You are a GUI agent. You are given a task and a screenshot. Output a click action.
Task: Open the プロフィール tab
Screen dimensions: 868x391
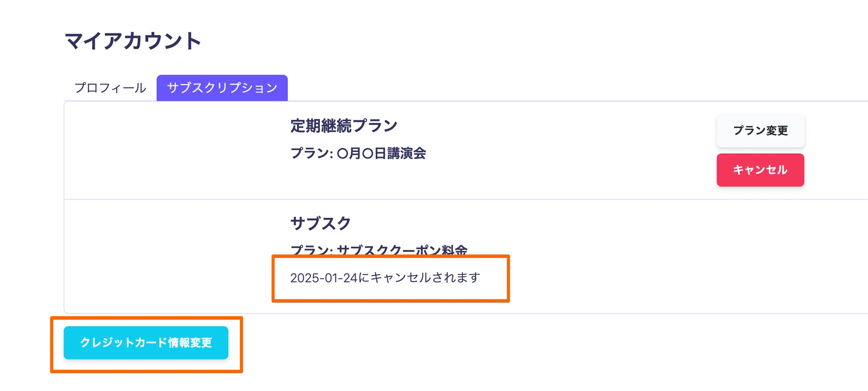click(110, 88)
